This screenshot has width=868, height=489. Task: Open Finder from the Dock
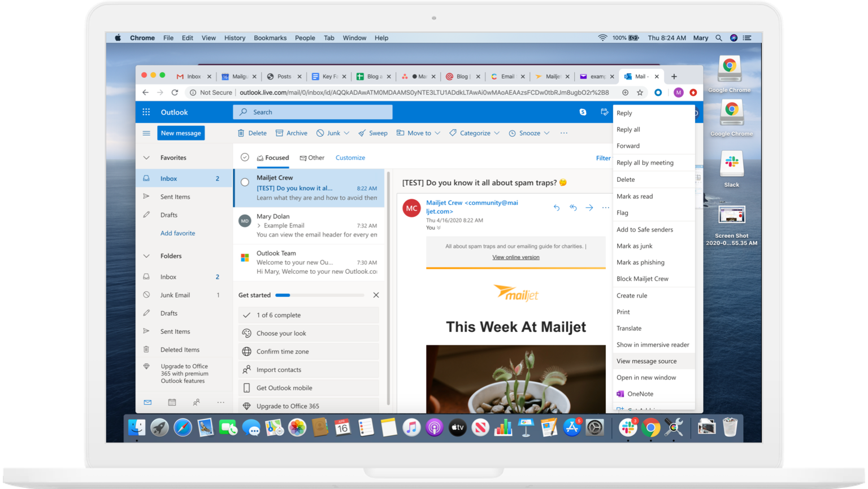137,427
